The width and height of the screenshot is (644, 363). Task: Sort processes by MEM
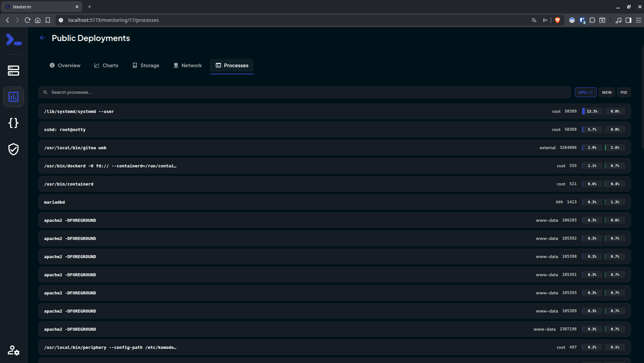[x=606, y=92]
